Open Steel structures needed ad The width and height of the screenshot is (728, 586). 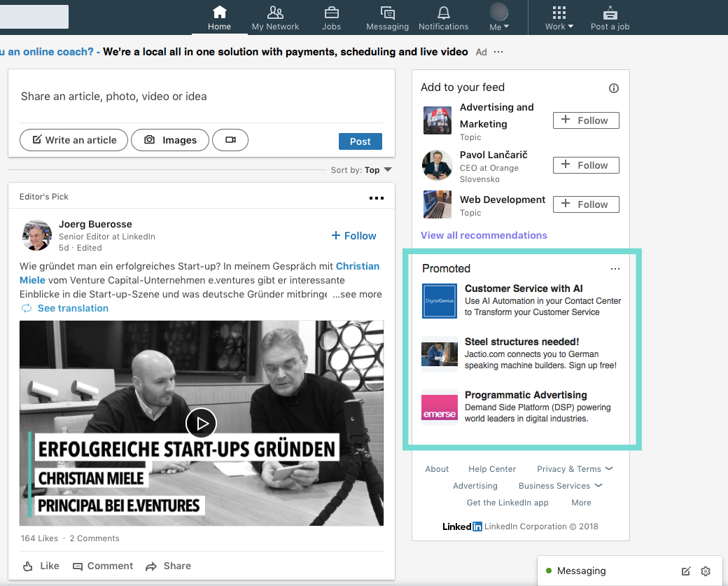[522, 342]
